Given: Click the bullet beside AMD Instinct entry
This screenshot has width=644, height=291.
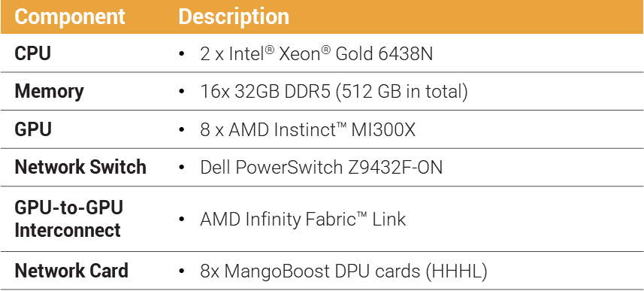Looking at the screenshot, I should (x=182, y=130).
